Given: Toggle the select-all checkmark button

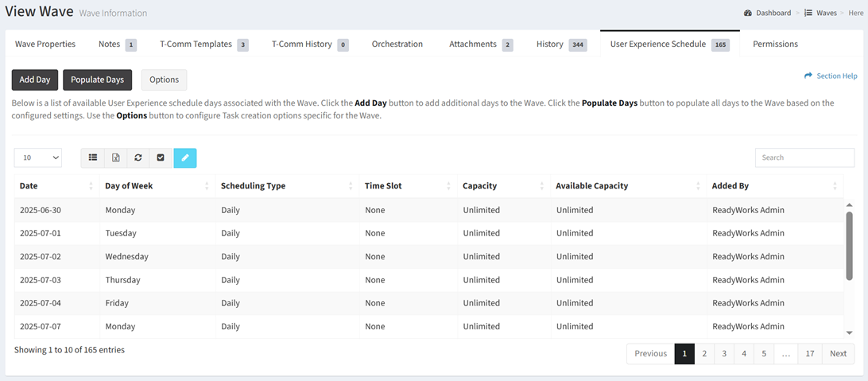Looking at the screenshot, I should (x=161, y=157).
